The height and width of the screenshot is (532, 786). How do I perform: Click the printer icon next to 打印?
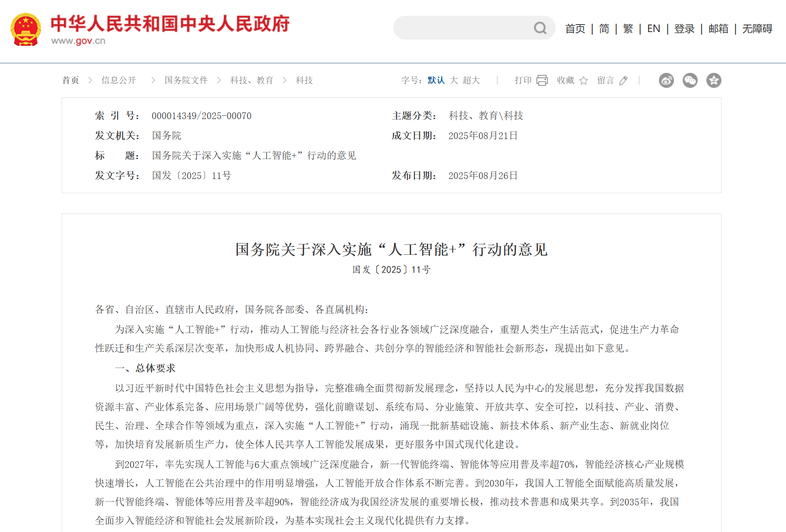point(542,80)
